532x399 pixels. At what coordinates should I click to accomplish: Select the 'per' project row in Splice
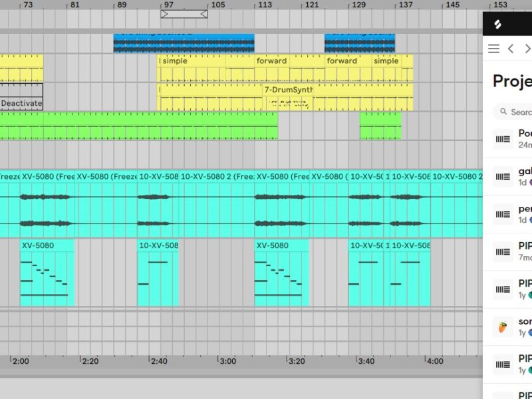coord(507,214)
